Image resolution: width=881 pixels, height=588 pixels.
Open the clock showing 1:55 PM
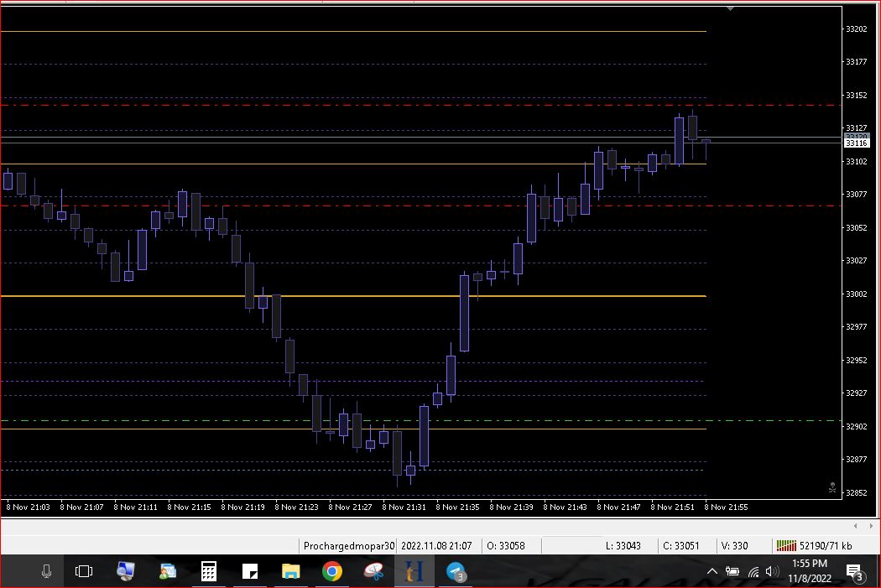809,571
